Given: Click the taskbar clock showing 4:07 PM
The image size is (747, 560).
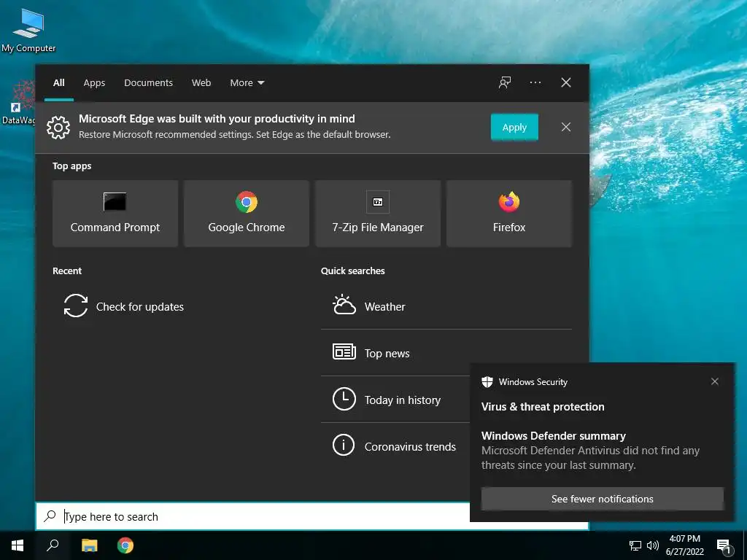Looking at the screenshot, I should coord(684,545).
